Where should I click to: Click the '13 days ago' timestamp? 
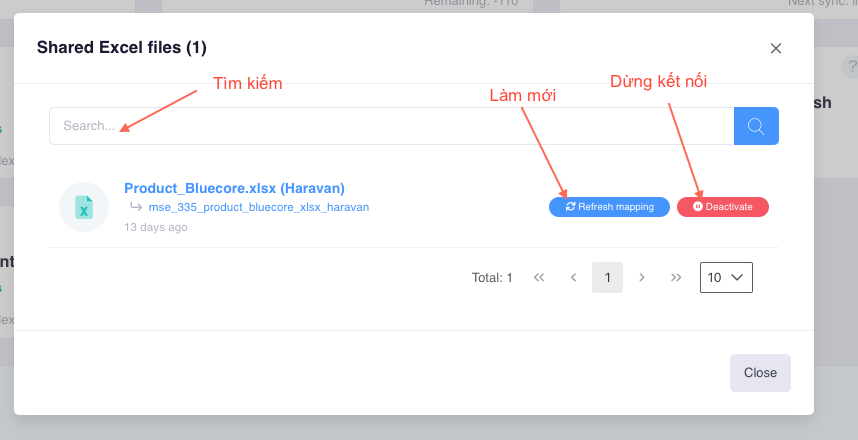pos(156,227)
